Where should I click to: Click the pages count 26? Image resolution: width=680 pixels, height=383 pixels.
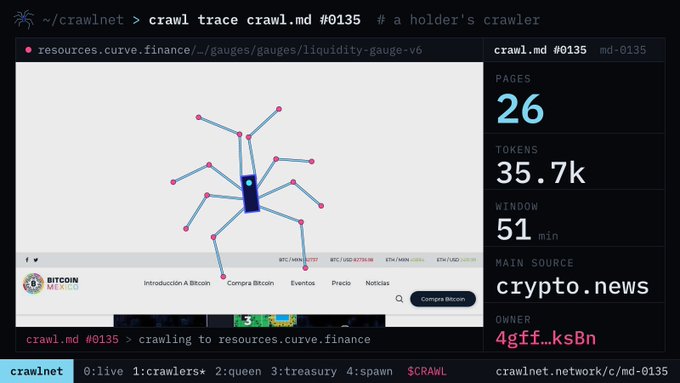(520, 109)
